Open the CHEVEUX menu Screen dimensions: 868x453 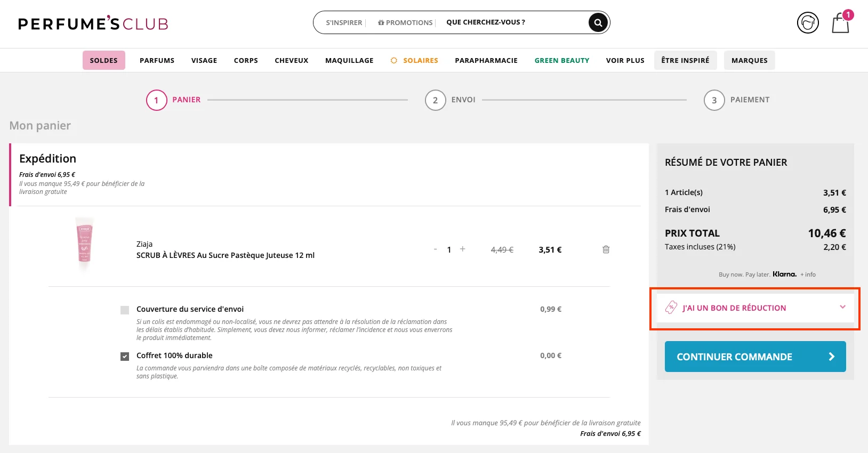[292, 60]
